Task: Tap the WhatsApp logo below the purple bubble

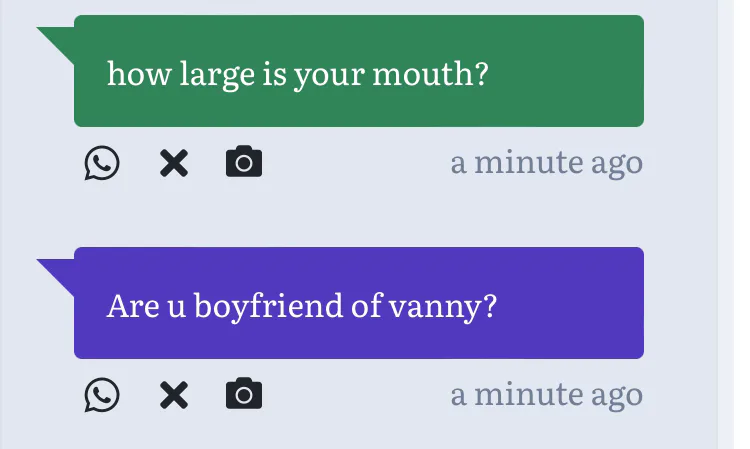Action: pos(102,395)
